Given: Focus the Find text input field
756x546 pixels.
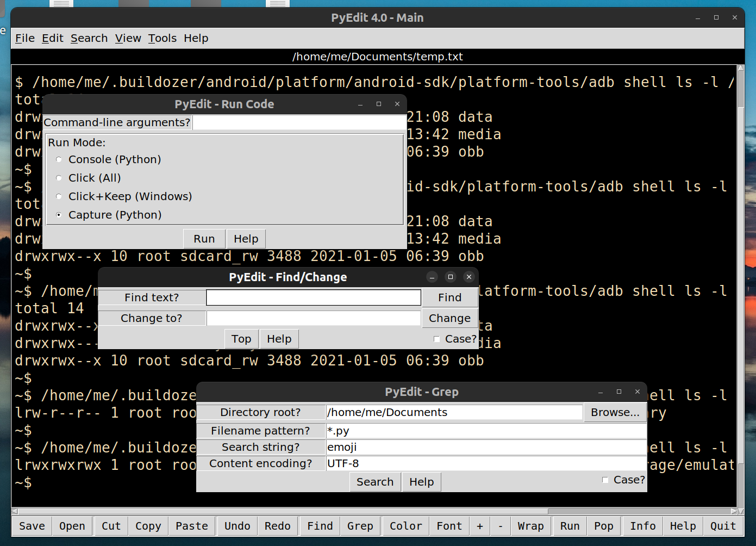Looking at the screenshot, I should [314, 297].
